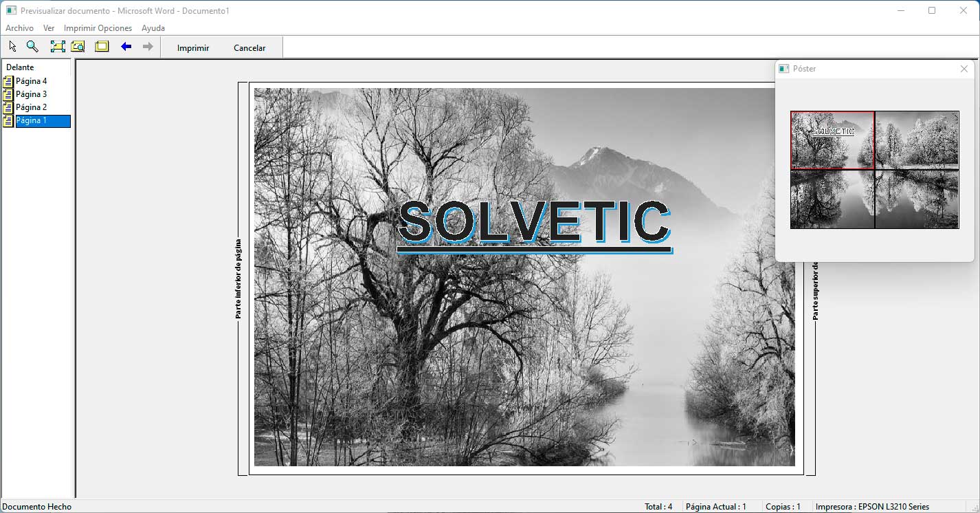Click 'Copias : 1' in the status bar
Viewport: 980px width, 513px height.
click(783, 507)
